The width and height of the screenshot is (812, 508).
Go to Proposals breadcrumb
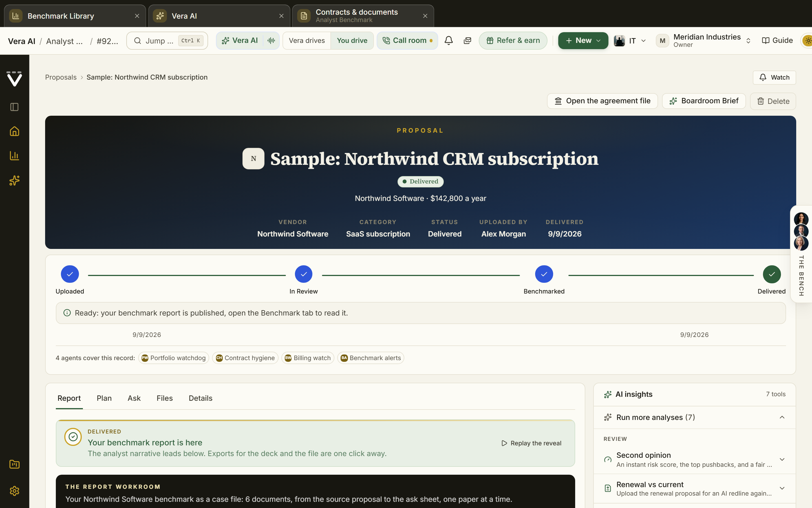[x=61, y=77]
